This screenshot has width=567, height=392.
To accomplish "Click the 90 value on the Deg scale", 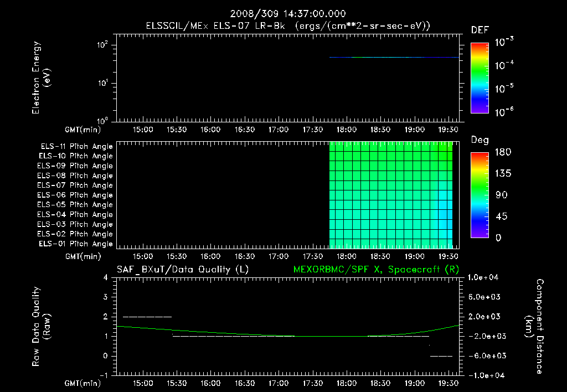I will [x=502, y=195].
